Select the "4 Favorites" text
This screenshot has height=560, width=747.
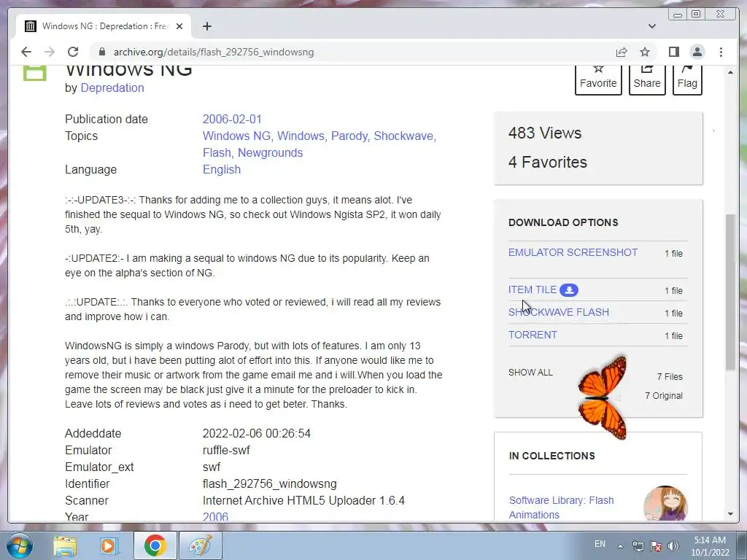(x=547, y=162)
